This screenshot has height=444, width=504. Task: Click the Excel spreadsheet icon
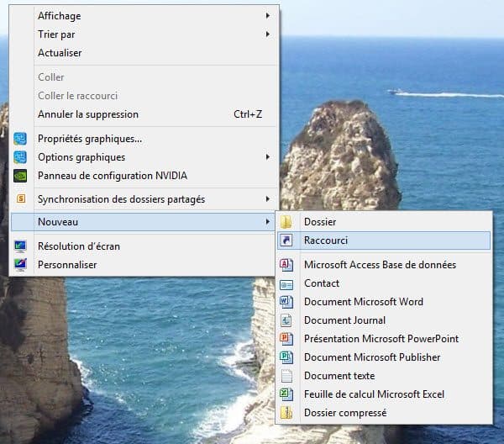click(286, 394)
